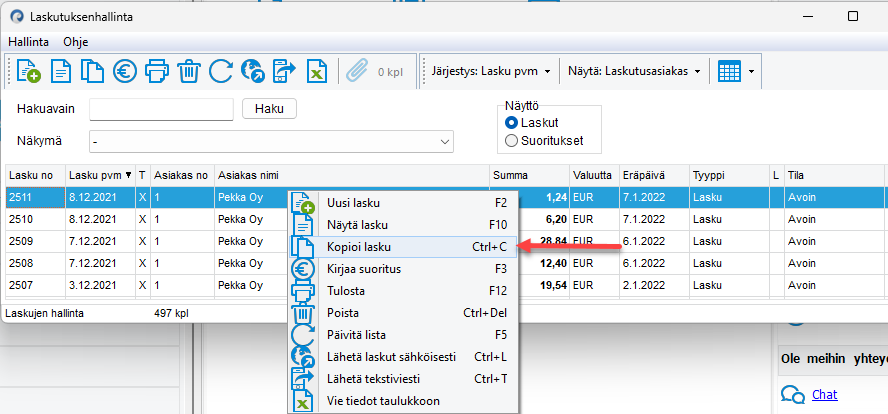
Task: Select invoice number 2508 cell
Action: pyautogui.click(x=36, y=263)
